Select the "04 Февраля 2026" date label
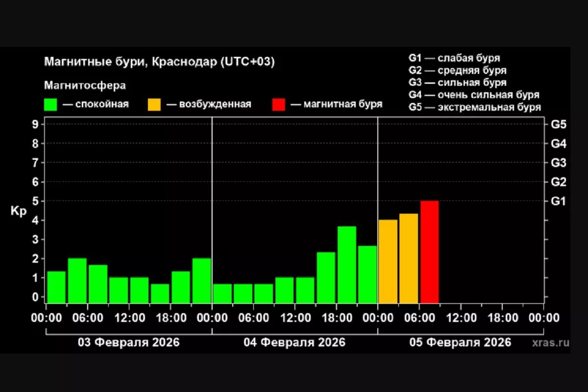This screenshot has width=588, height=392. (x=294, y=342)
